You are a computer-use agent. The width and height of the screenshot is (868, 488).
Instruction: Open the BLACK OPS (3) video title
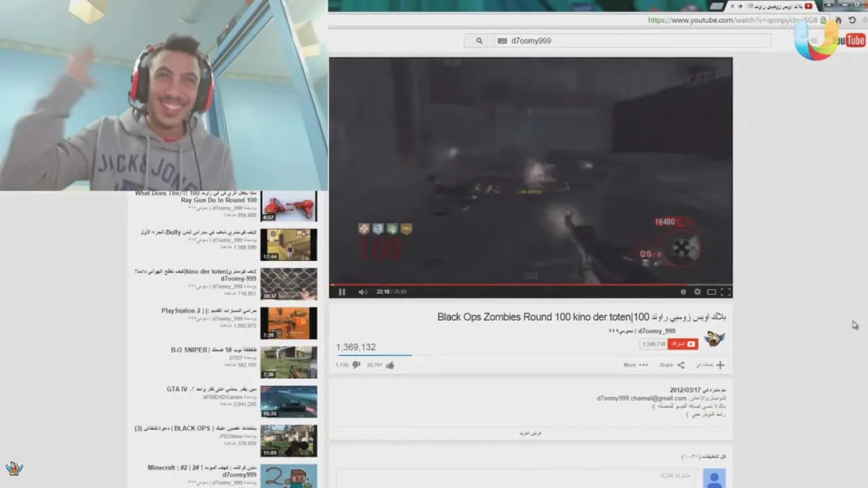(x=196, y=428)
